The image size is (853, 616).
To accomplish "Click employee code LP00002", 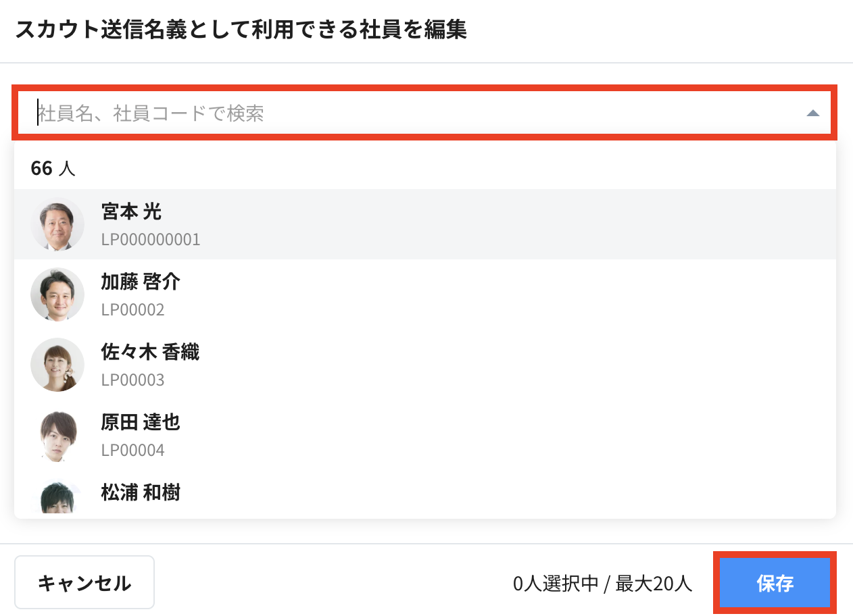I will 132,310.
